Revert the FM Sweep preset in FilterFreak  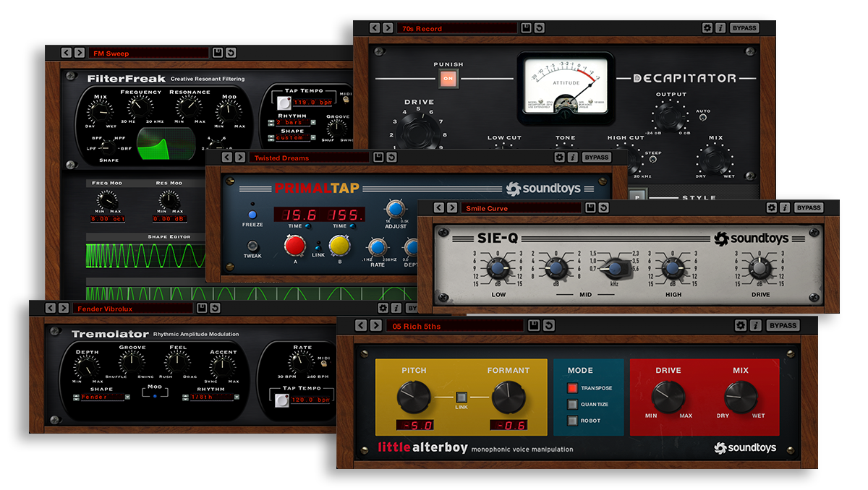pyautogui.click(x=231, y=53)
